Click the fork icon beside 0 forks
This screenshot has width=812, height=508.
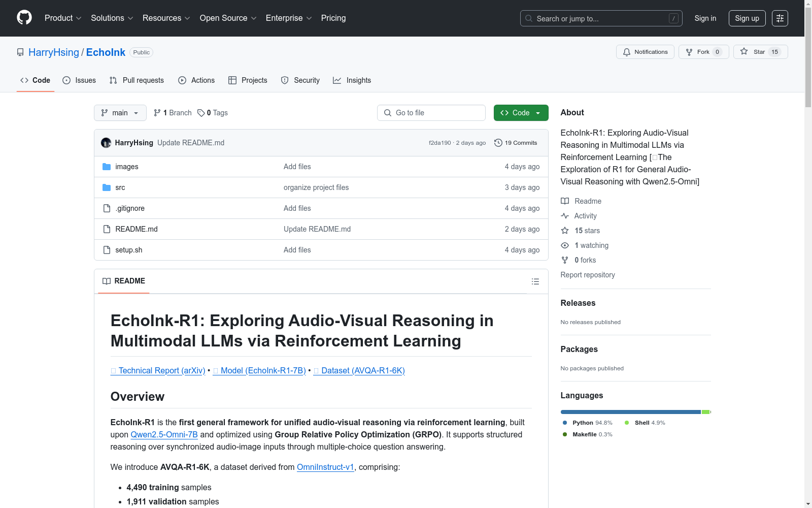coord(565,260)
